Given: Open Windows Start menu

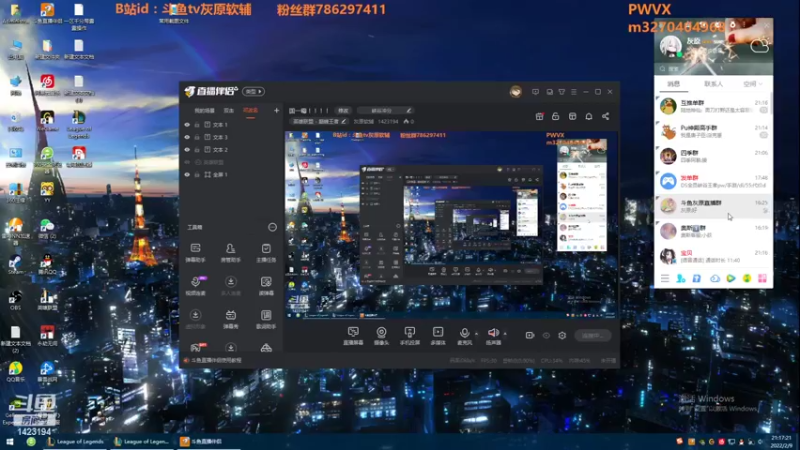Looking at the screenshot, I should pyautogui.click(x=9, y=441).
